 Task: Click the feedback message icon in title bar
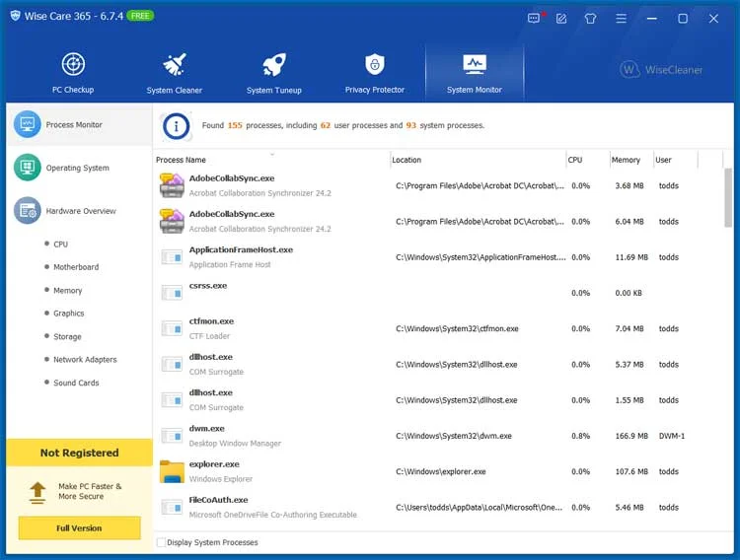click(534, 19)
